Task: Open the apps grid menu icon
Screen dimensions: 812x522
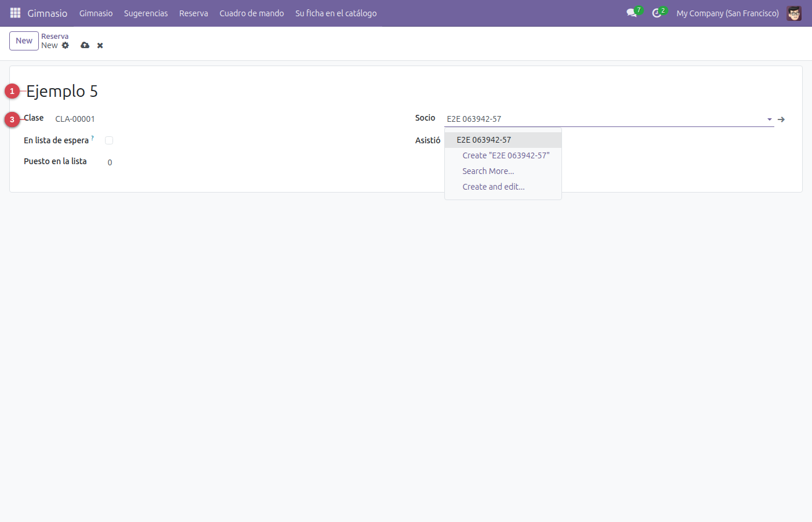Action: (x=16, y=13)
